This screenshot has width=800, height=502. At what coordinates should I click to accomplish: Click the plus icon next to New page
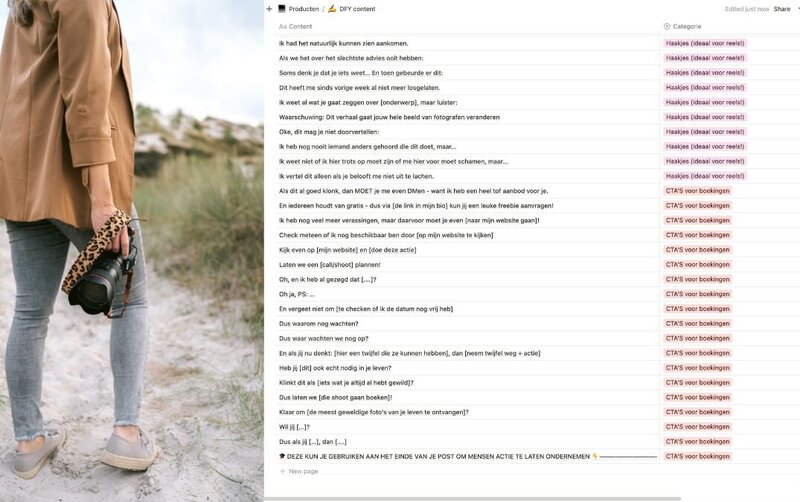(x=282, y=471)
